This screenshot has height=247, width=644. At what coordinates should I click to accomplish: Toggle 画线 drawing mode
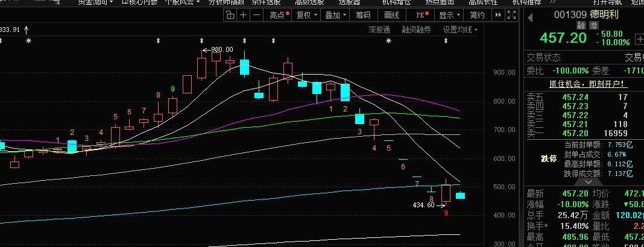[391, 15]
